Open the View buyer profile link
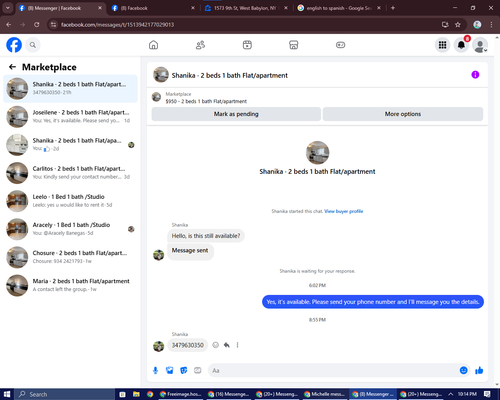The width and height of the screenshot is (500, 400). 344,211
